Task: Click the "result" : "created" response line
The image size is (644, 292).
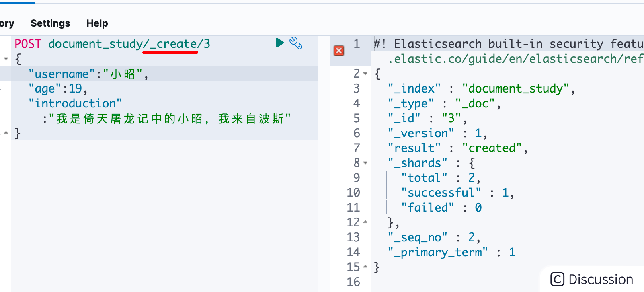Action: click(x=458, y=148)
